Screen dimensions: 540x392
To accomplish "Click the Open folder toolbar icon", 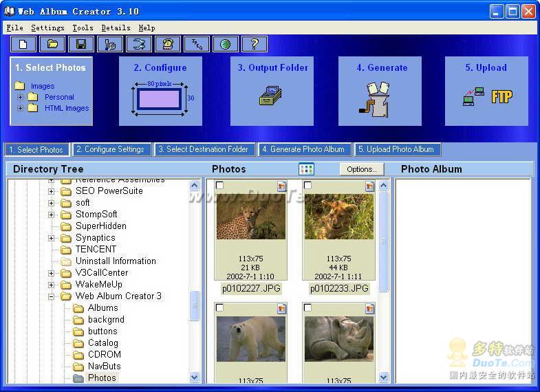I will coord(52,45).
